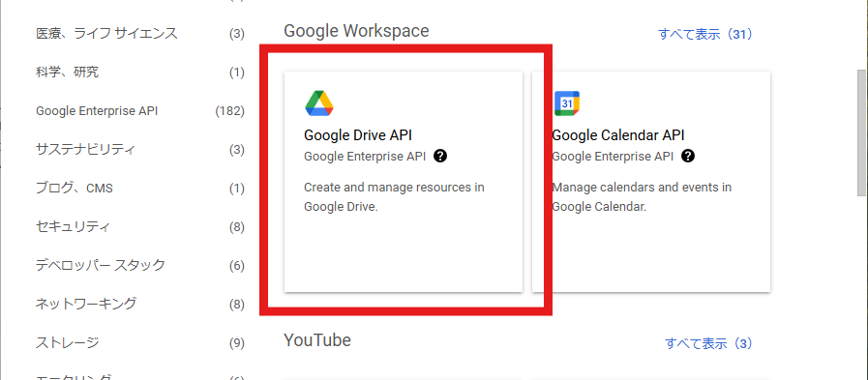Open the Google Calendar API card title
Viewport: 868px width, 380px height.
(x=618, y=135)
